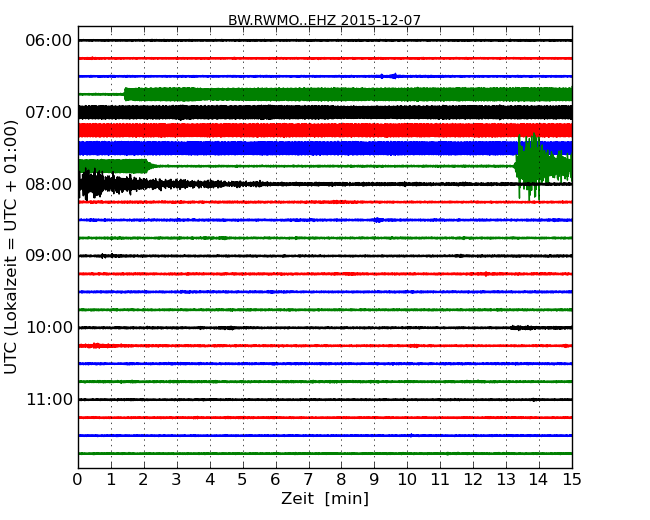Click x-axis tick label '1'

[x=111, y=480]
